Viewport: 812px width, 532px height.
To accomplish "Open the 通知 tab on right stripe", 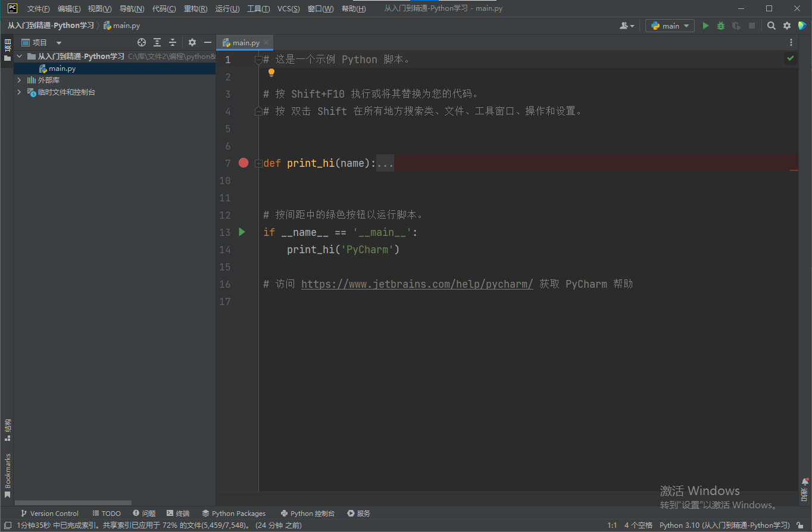I will (x=805, y=490).
